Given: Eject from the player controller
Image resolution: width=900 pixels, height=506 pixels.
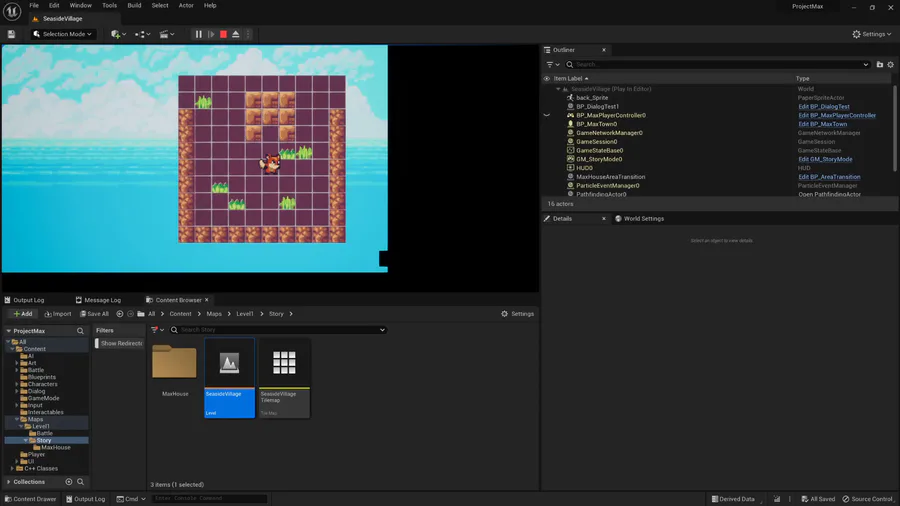Looking at the screenshot, I should click(236, 34).
